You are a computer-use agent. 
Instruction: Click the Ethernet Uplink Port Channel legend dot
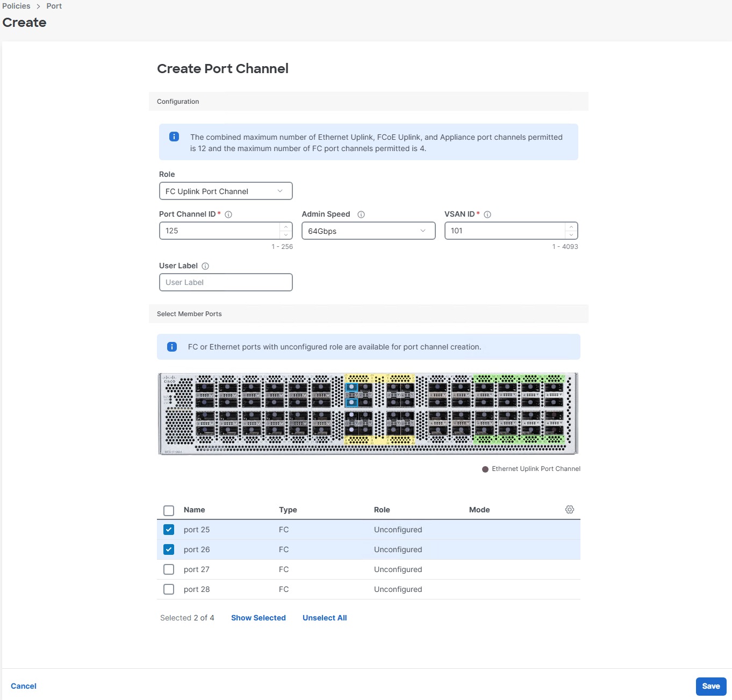pyautogui.click(x=485, y=469)
